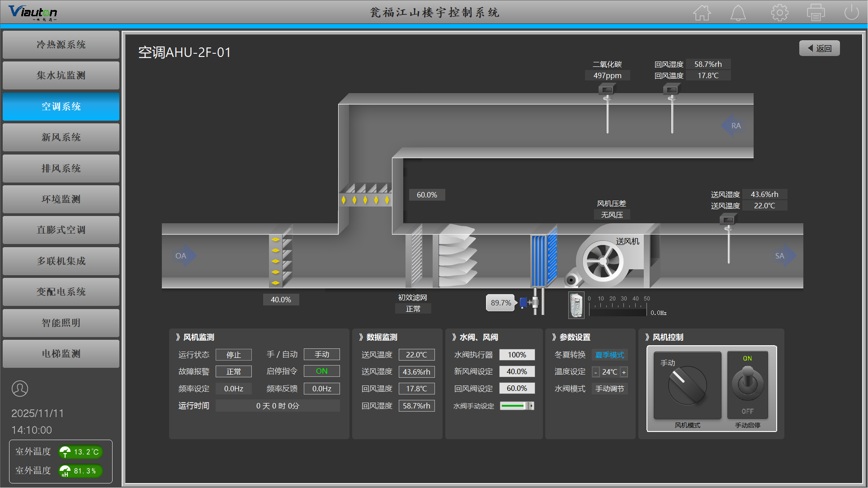Decrease temperature setpoint with minus button
868x488 pixels.
[x=596, y=372]
